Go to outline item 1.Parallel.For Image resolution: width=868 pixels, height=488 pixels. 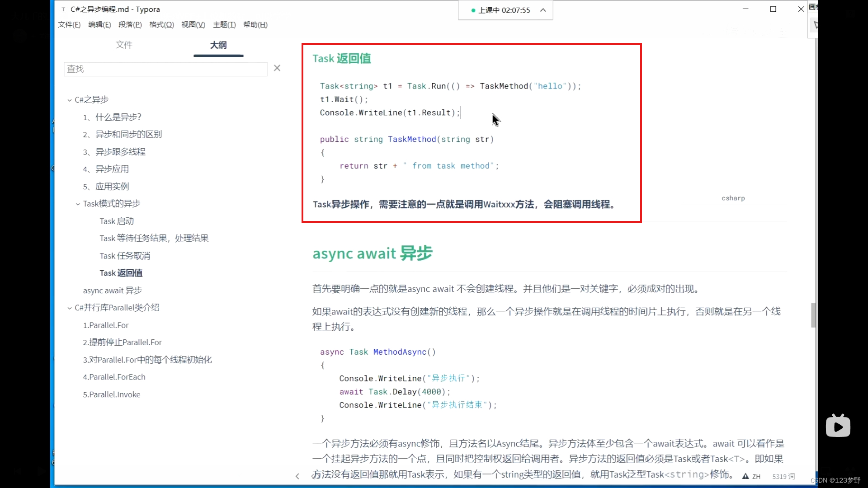click(x=106, y=325)
